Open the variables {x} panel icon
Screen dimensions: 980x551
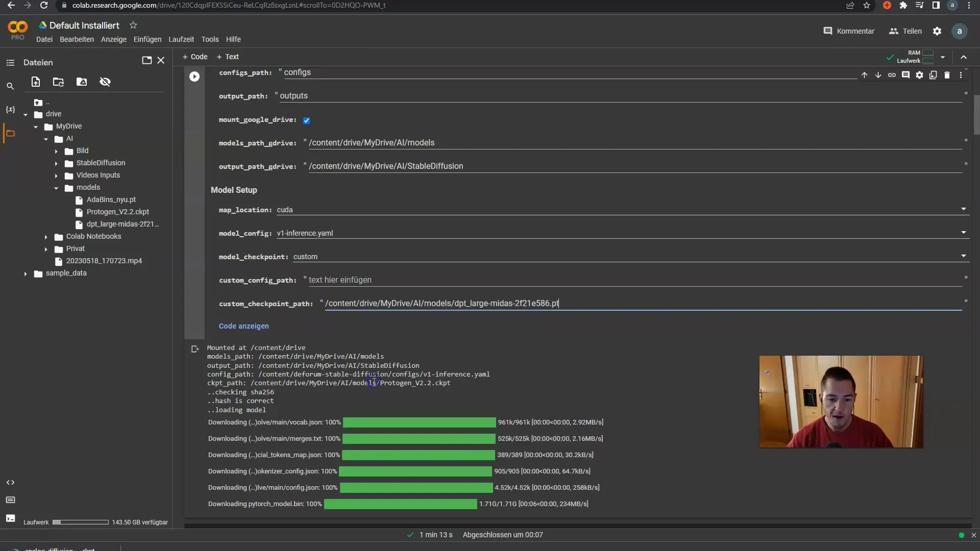pyautogui.click(x=10, y=110)
